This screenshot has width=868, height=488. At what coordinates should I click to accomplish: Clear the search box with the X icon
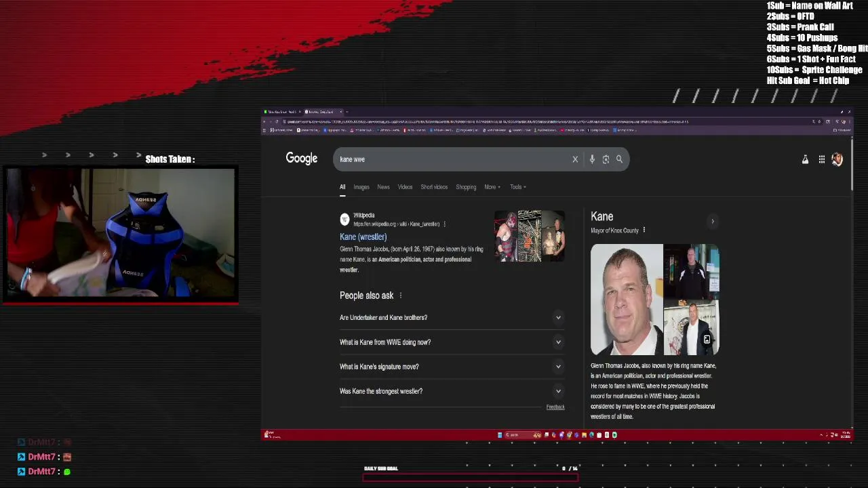[x=575, y=159]
